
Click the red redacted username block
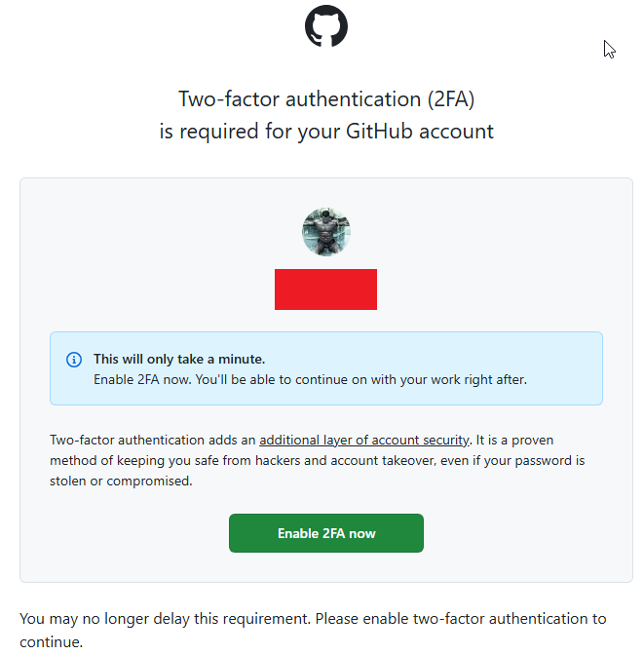coord(325,289)
